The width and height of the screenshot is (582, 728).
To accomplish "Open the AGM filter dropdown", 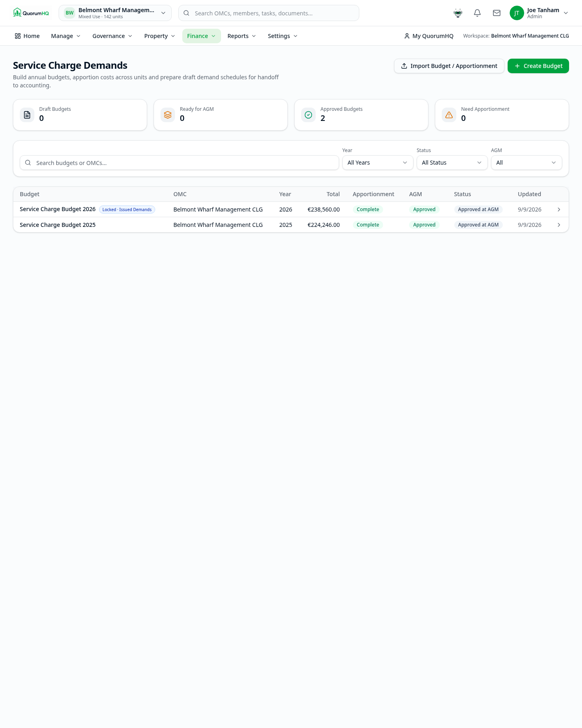I will [527, 163].
